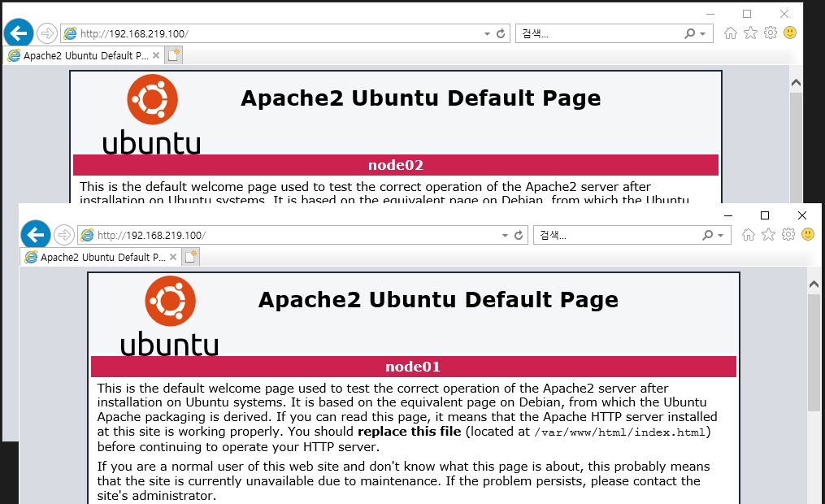
Task: Open Home icon in the node01 window
Action: 748,235
